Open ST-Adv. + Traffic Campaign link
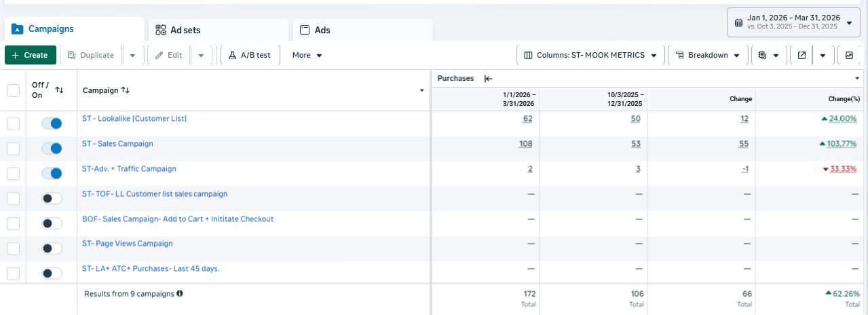This screenshot has height=315, width=868. click(x=129, y=168)
